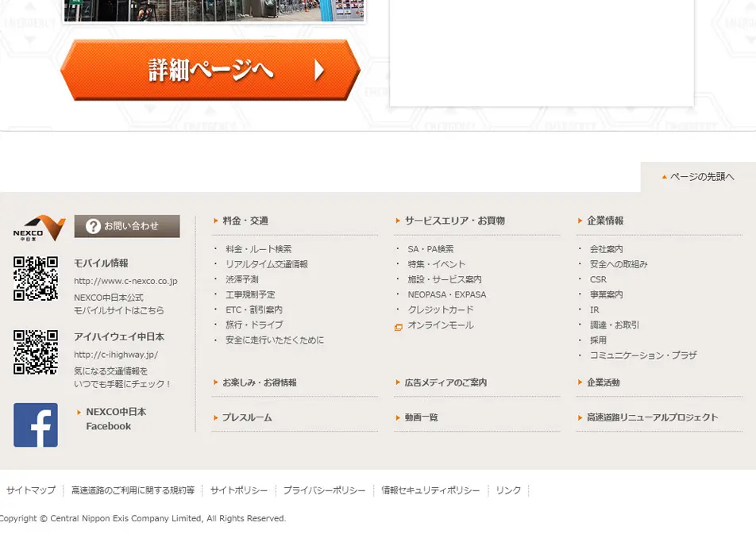The width and height of the screenshot is (756, 538).
Task: Open 料金・ルート検索
Action: click(x=258, y=249)
